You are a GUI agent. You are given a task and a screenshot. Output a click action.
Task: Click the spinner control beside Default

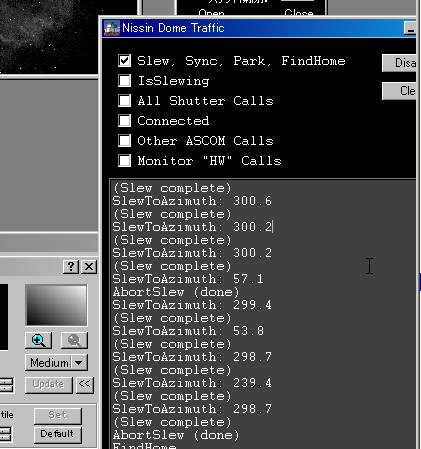6,434
